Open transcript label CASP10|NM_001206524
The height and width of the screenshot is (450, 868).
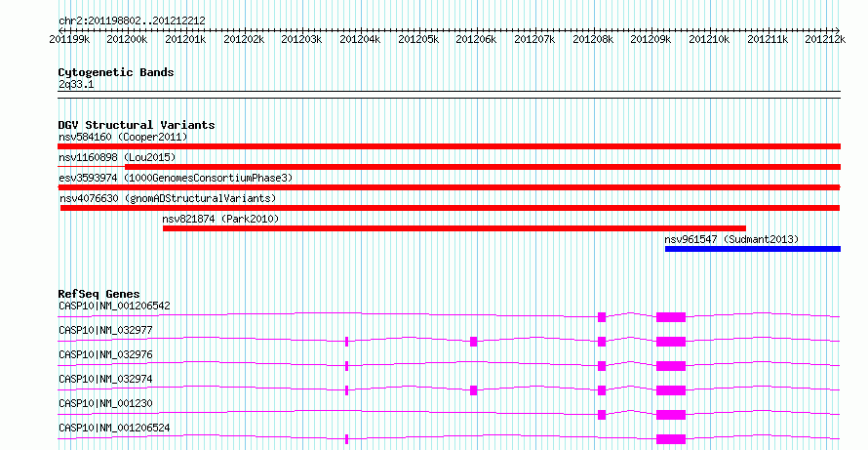click(114, 428)
